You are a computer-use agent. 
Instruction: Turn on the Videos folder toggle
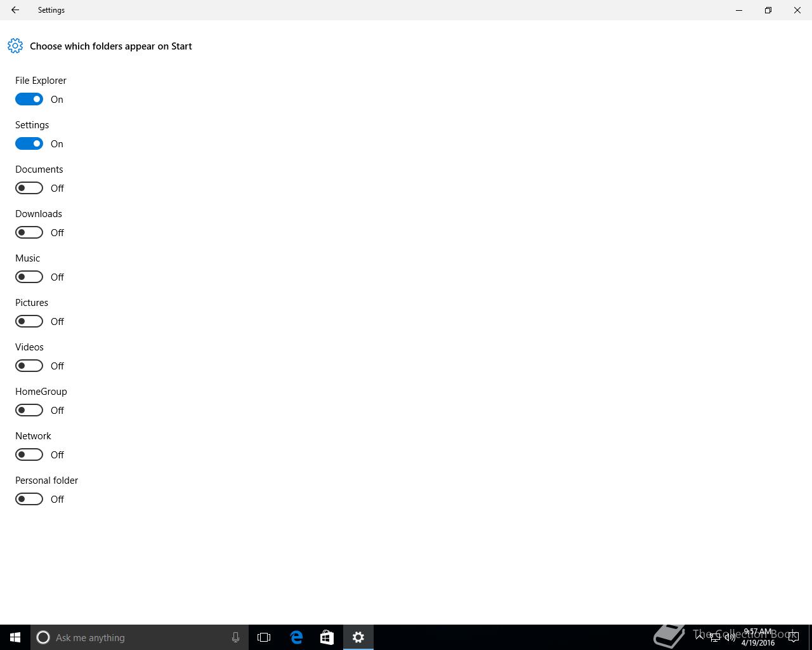pyautogui.click(x=29, y=366)
